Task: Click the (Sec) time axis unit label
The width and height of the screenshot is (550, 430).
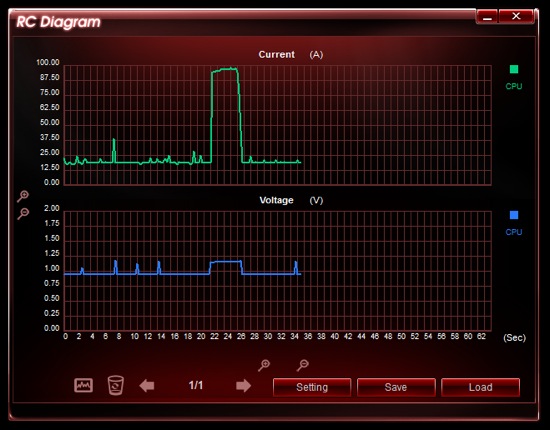Action: (x=515, y=338)
